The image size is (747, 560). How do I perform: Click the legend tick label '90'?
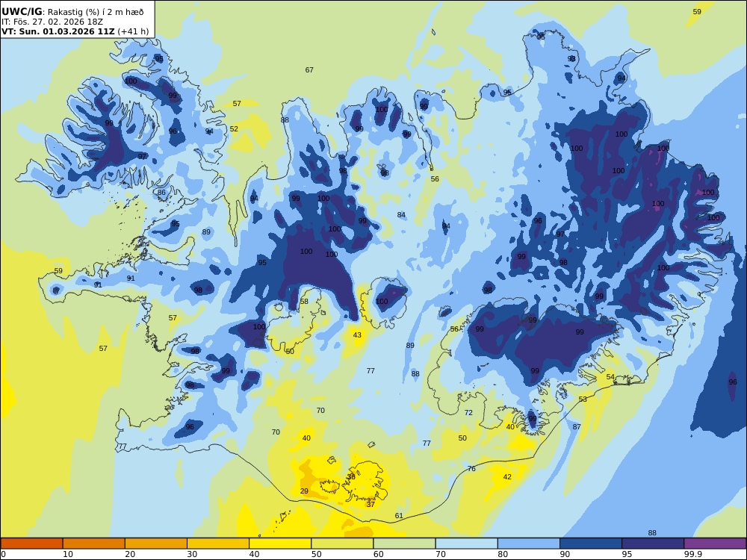[x=565, y=554]
